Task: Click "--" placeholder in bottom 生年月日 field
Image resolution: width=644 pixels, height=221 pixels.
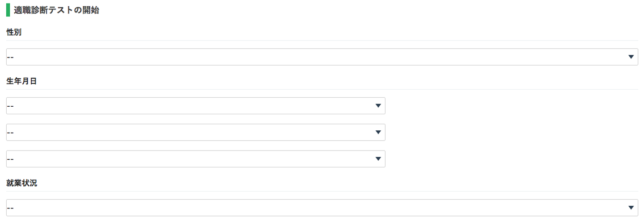Action: 11,159
